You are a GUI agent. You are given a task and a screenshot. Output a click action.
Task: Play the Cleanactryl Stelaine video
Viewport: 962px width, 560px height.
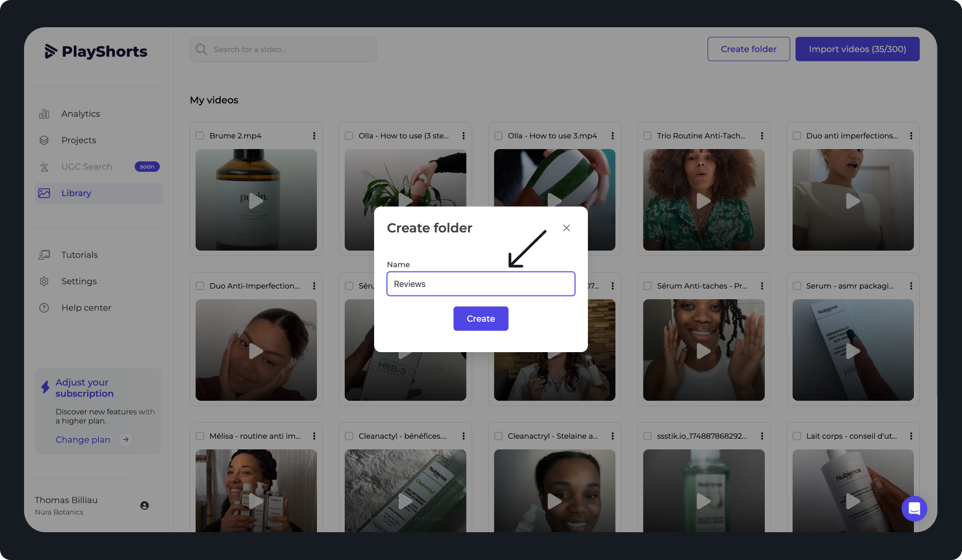[554, 501]
